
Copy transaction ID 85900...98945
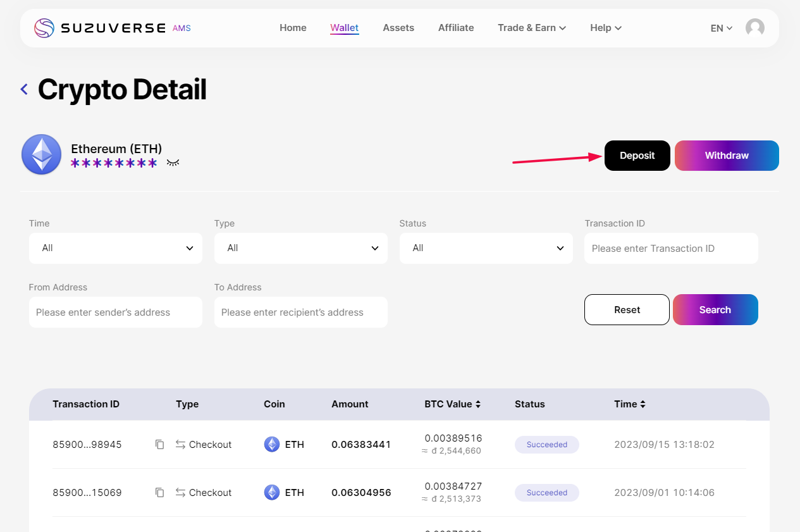[159, 445]
